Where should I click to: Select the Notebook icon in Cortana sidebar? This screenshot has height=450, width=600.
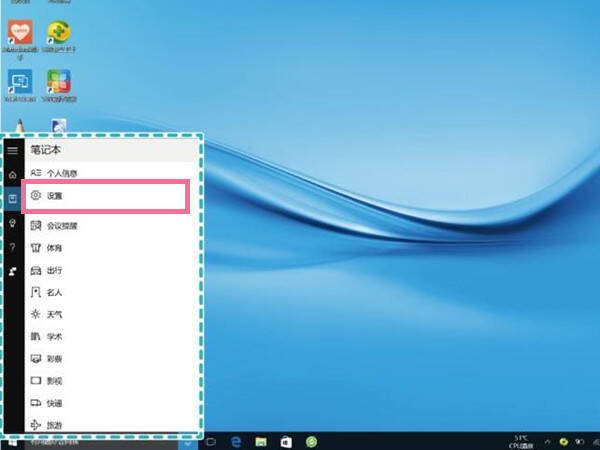(x=13, y=198)
